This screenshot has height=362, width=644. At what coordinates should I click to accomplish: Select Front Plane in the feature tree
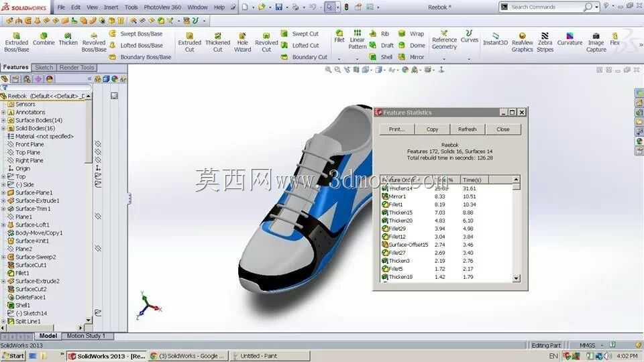point(29,145)
